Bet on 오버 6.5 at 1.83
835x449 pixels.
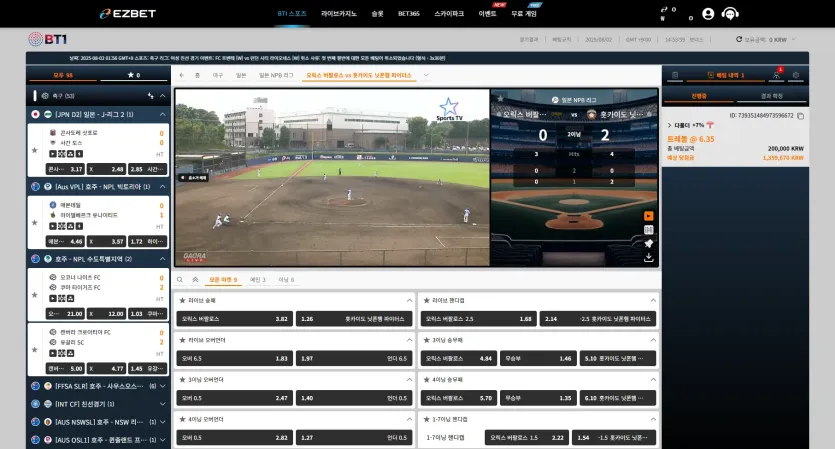[x=234, y=358]
